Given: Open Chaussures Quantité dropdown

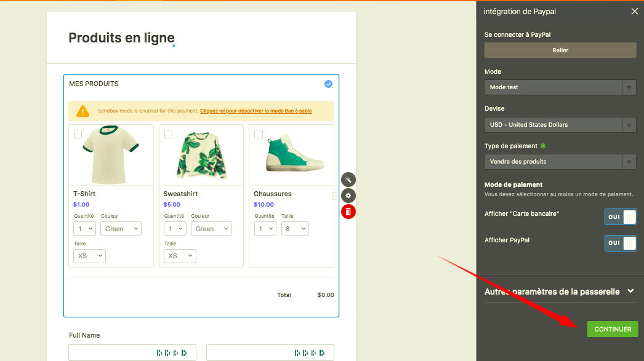Looking at the screenshot, I should [x=265, y=229].
